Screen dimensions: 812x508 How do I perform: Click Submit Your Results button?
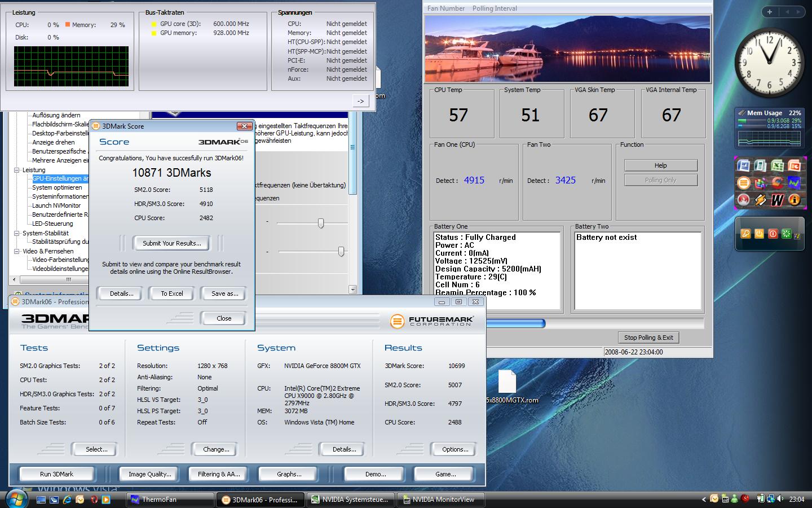pyautogui.click(x=171, y=243)
